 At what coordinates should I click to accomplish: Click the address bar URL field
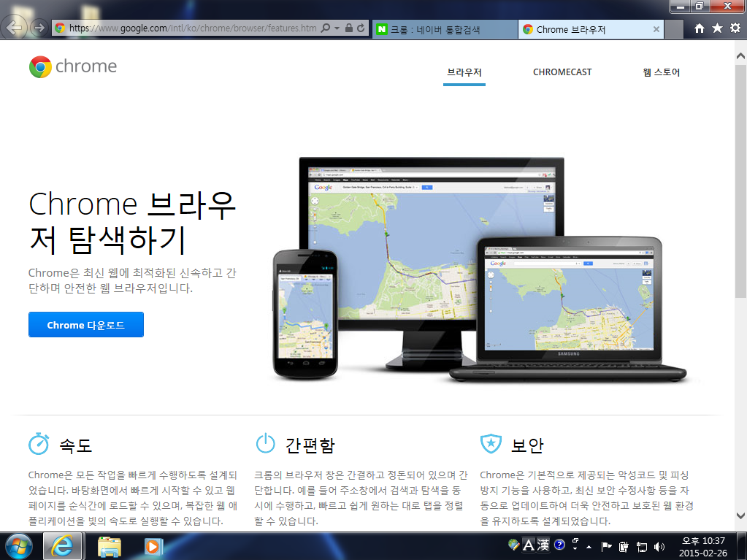coord(193,28)
